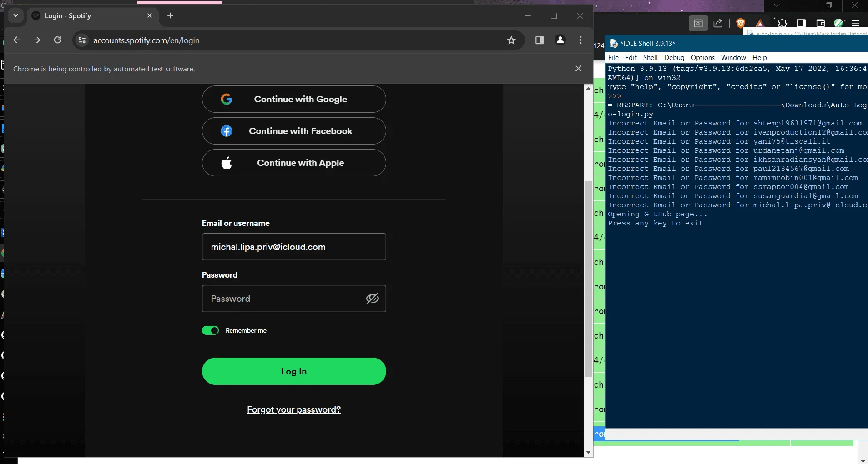Viewport: 868px width, 464px height.
Task: Open Chrome three-dot menu
Action: 580,40
